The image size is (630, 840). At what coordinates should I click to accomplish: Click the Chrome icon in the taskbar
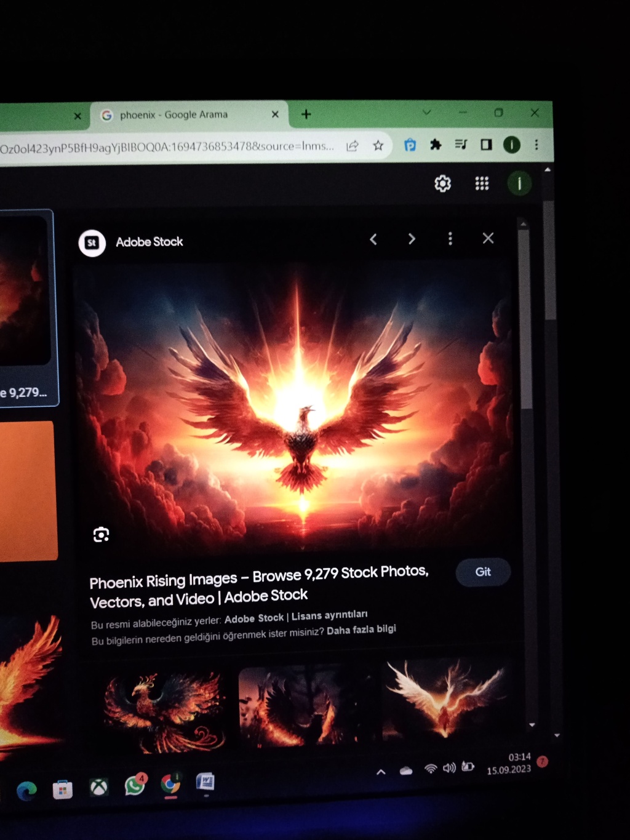(x=170, y=784)
